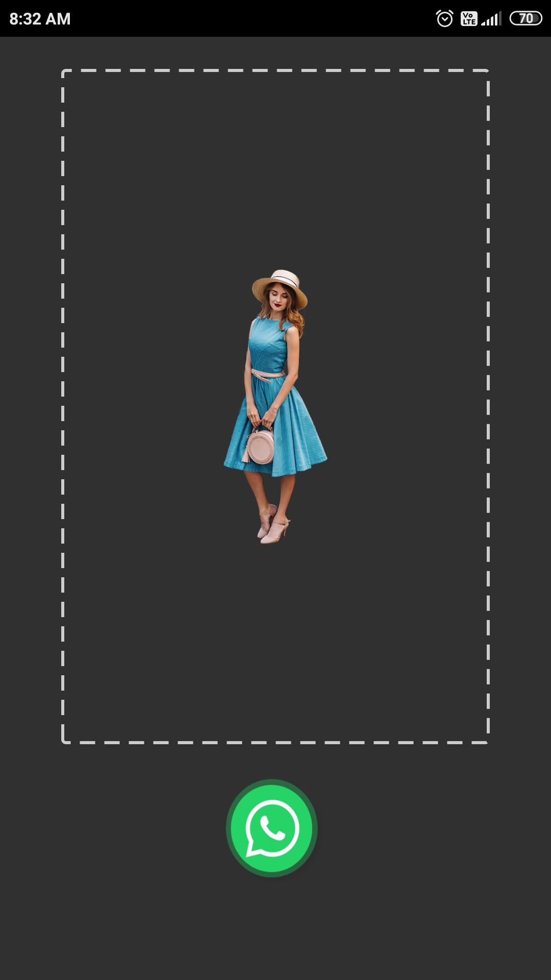
Task: Tap the VoLTE indicator in status bar
Action: (x=468, y=19)
